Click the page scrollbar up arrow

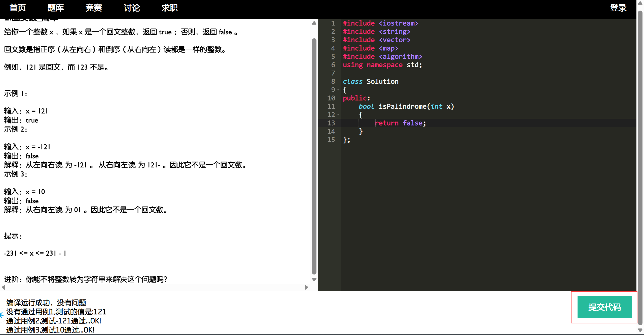point(640,3)
